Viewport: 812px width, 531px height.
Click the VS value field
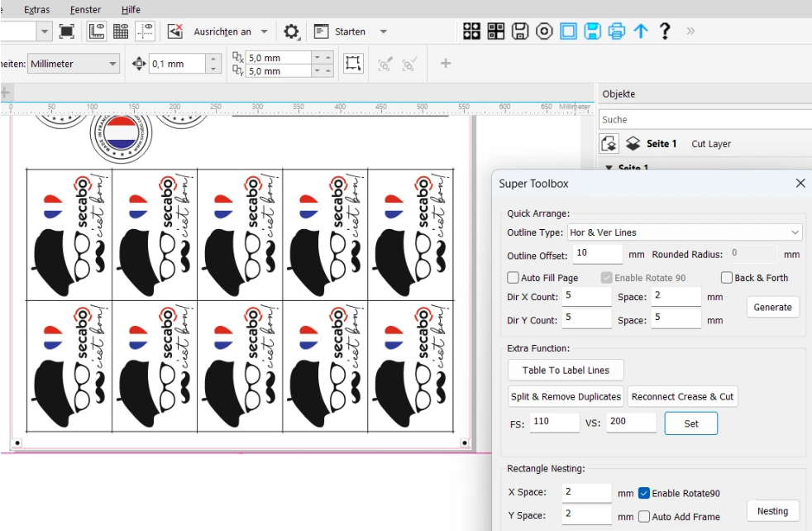point(631,423)
